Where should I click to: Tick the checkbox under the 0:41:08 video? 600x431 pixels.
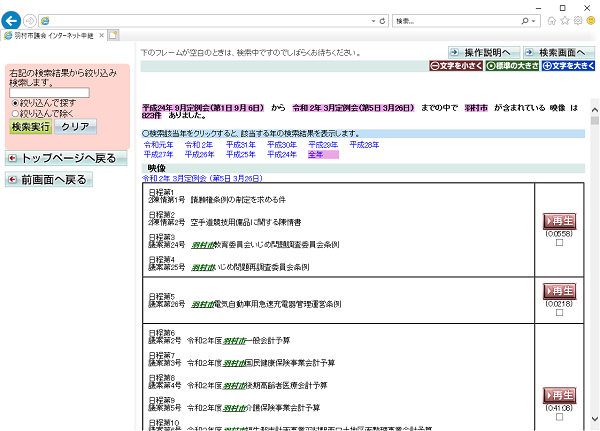click(559, 417)
